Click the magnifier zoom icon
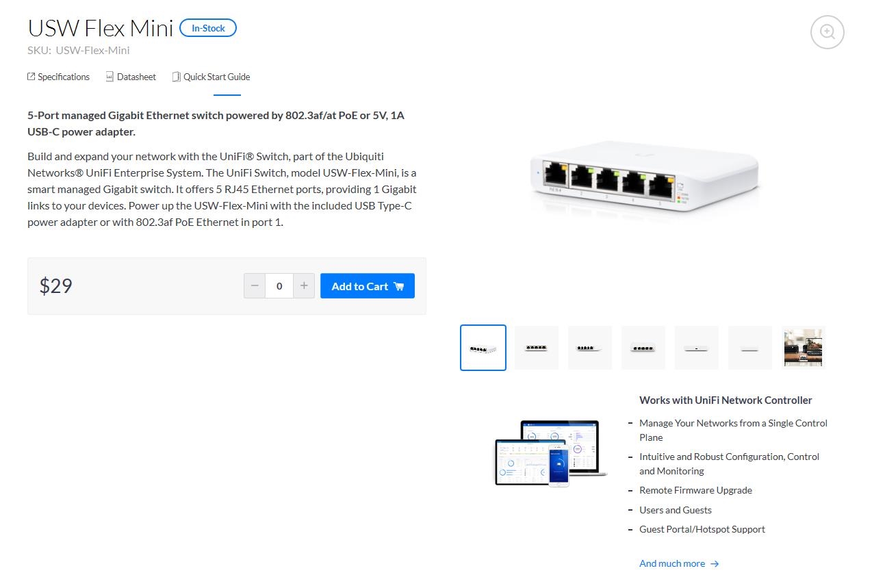The image size is (872, 588). tap(827, 32)
